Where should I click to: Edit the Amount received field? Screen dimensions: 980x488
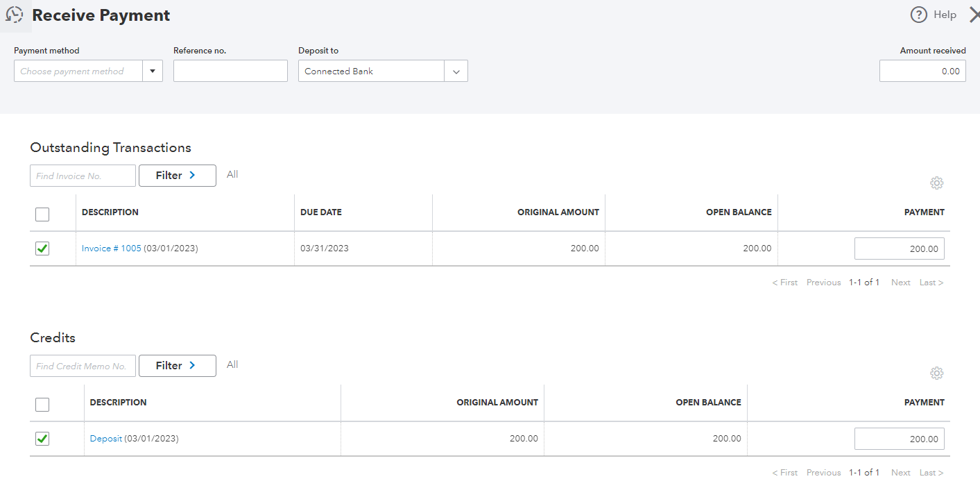coord(922,70)
